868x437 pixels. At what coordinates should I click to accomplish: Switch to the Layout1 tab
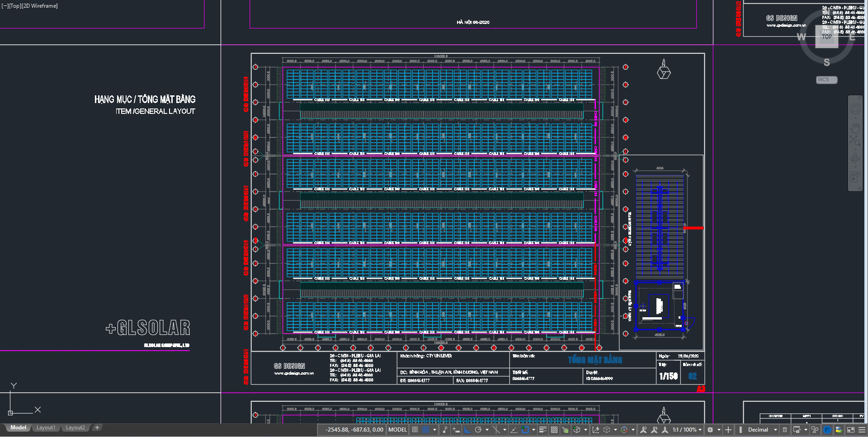point(46,428)
